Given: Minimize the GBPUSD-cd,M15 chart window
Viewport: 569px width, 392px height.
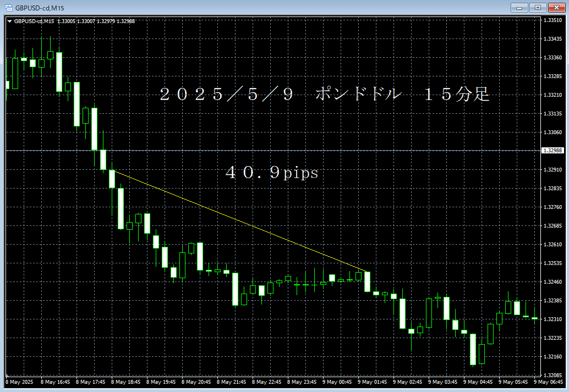Looking at the screenshot, I should click(519, 8).
